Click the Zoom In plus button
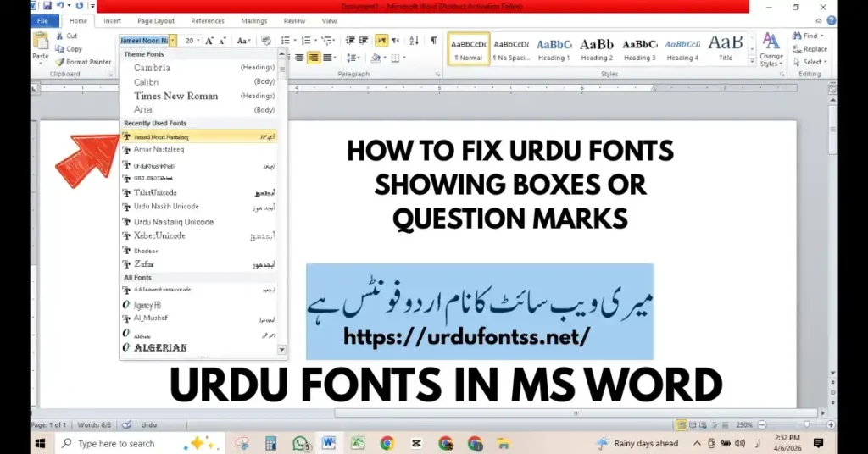The height and width of the screenshot is (454, 868). (831, 424)
